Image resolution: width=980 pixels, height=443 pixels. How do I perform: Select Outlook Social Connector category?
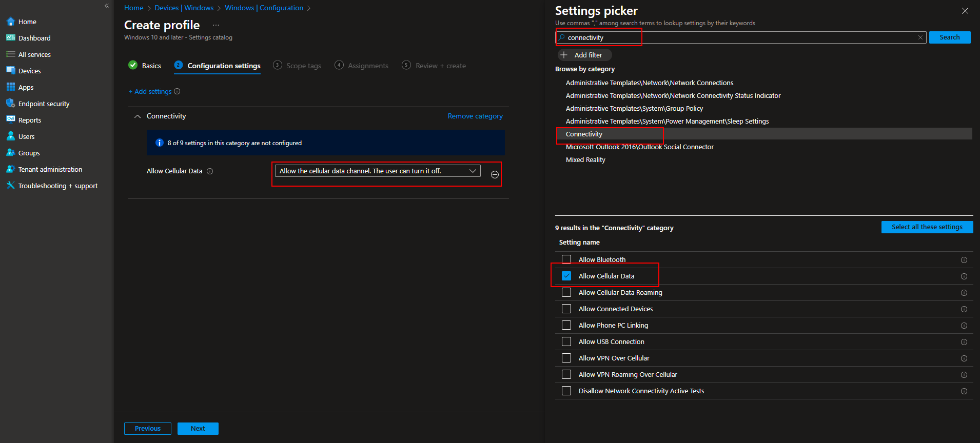(639, 147)
